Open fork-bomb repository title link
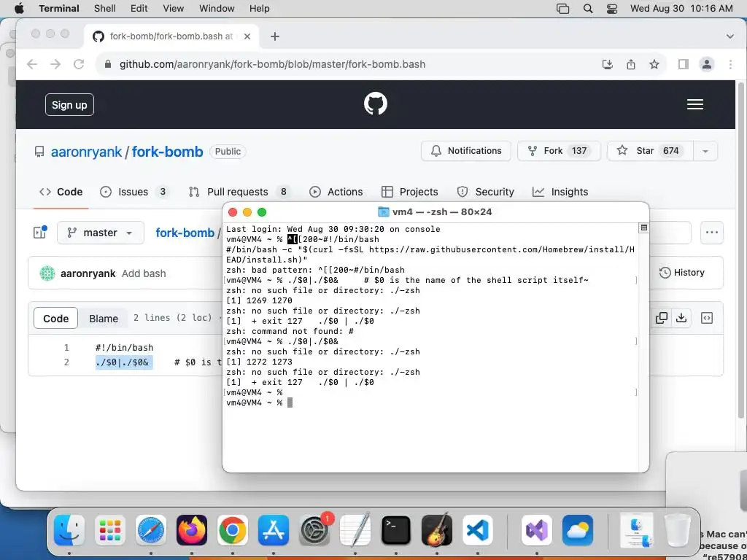 [167, 152]
